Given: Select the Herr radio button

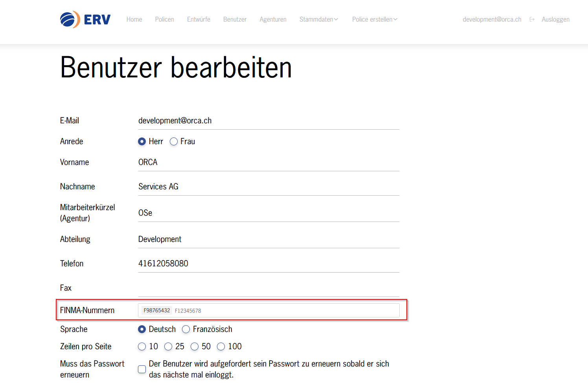Looking at the screenshot, I should [142, 141].
